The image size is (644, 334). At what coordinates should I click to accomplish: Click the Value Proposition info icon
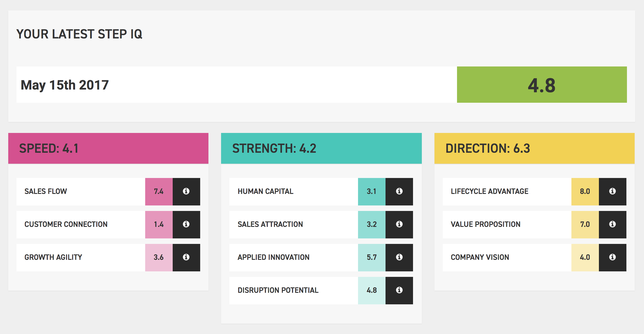[612, 224]
